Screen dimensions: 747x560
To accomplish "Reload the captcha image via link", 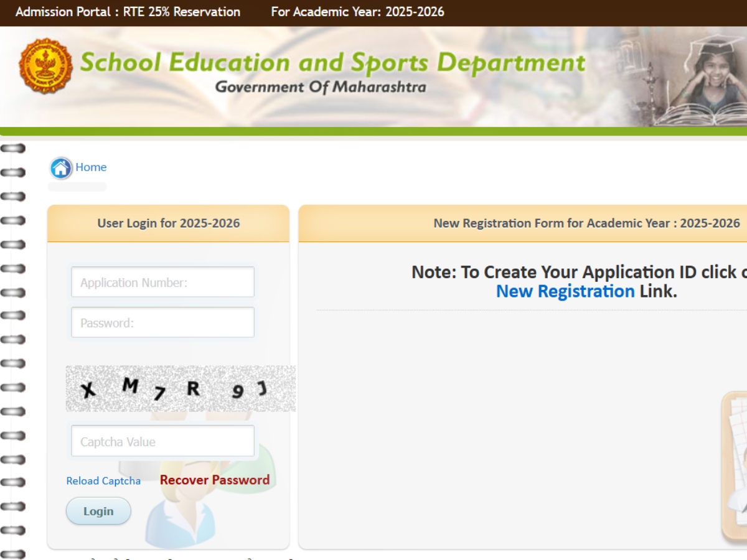I will pyautogui.click(x=103, y=481).
